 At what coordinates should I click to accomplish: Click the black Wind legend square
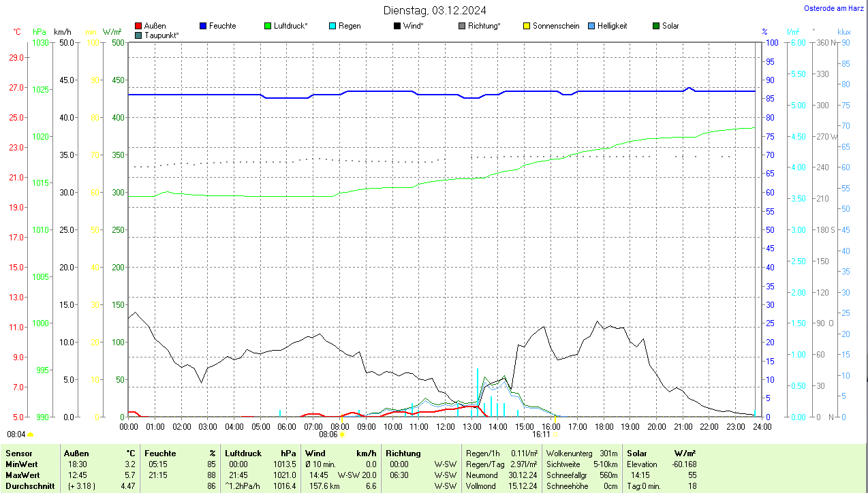point(397,26)
